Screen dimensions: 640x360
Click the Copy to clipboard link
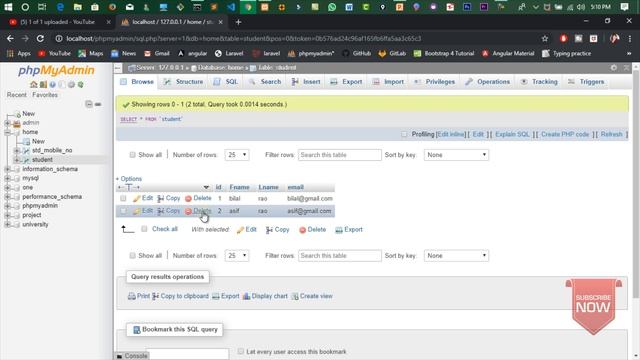pyautogui.click(x=184, y=296)
